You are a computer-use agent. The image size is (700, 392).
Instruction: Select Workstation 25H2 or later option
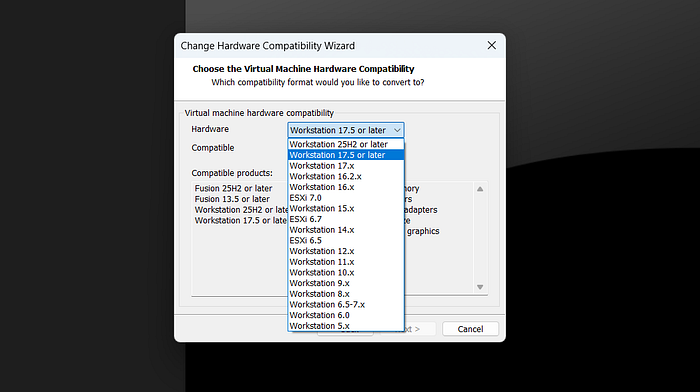point(346,144)
